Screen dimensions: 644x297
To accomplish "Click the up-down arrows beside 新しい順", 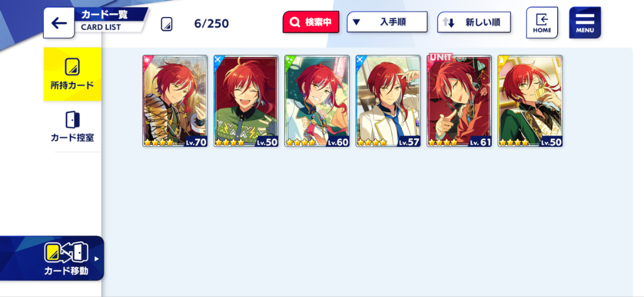I will 448,22.
